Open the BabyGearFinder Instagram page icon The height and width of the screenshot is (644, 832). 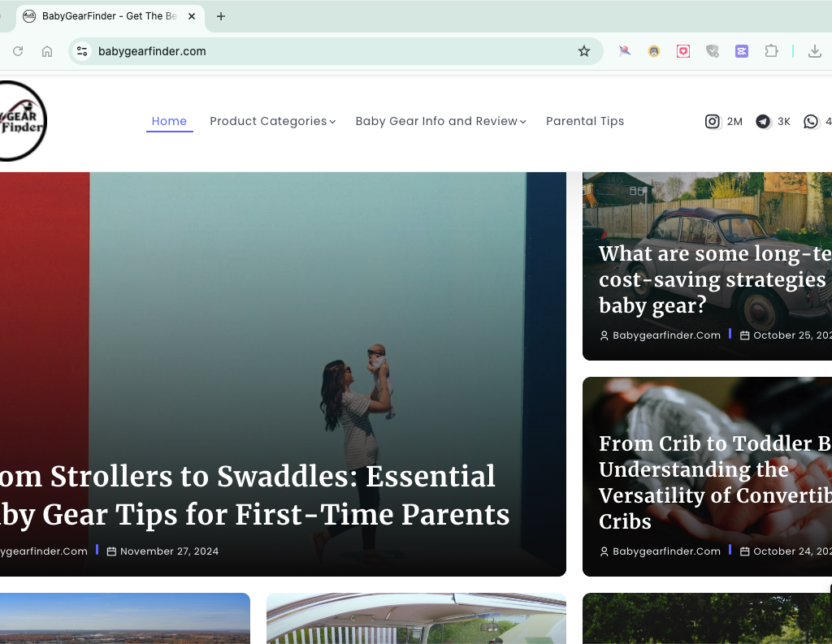712,121
